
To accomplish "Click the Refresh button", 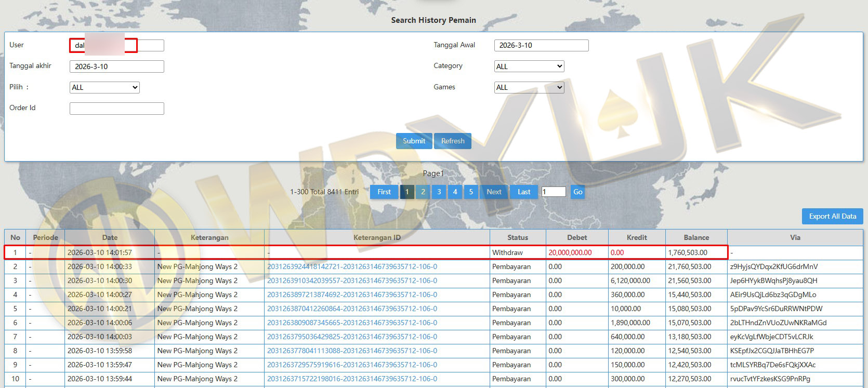I will point(453,141).
